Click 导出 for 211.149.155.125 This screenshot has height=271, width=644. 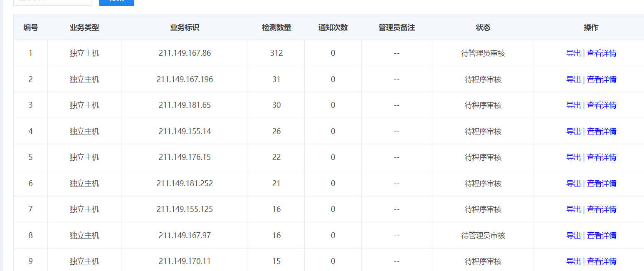pos(573,209)
